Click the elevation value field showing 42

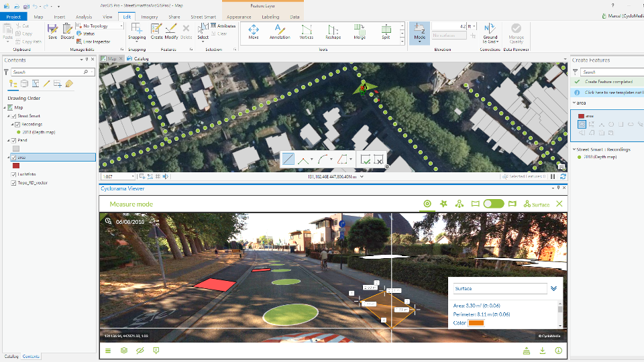(x=449, y=26)
